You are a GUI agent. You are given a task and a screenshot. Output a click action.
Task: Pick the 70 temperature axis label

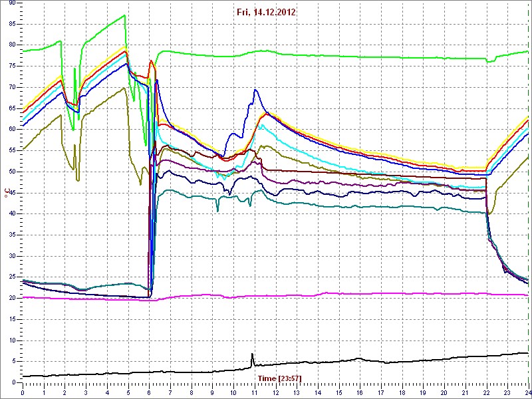[x=12, y=87]
